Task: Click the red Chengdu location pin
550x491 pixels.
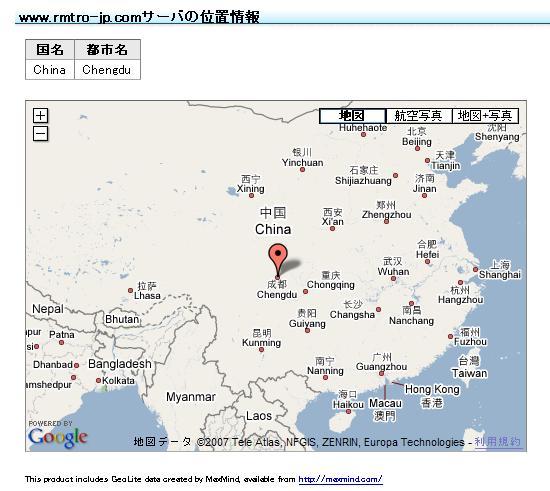Action: [x=278, y=260]
